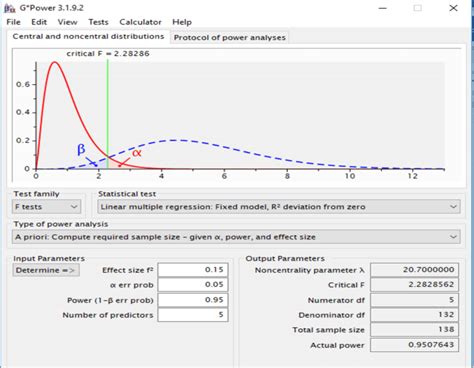Select the Numerator df output value

[x=414, y=300]
